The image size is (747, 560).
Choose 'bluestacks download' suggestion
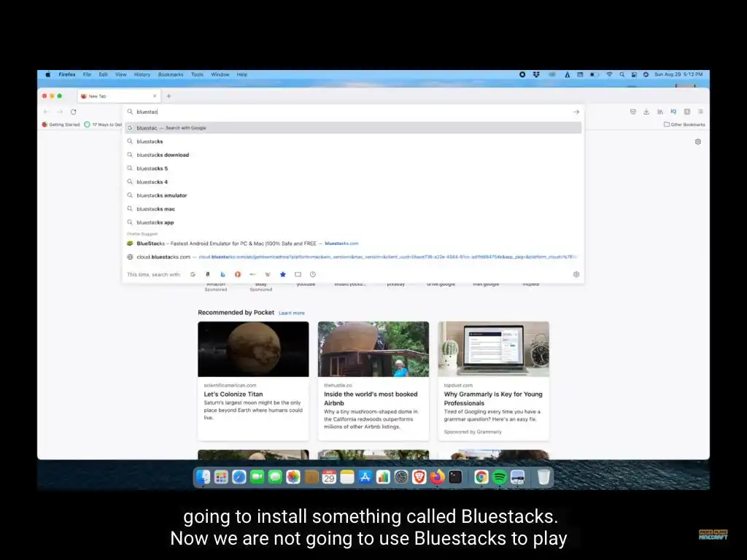pyautogui.click(x=353, y=155)
